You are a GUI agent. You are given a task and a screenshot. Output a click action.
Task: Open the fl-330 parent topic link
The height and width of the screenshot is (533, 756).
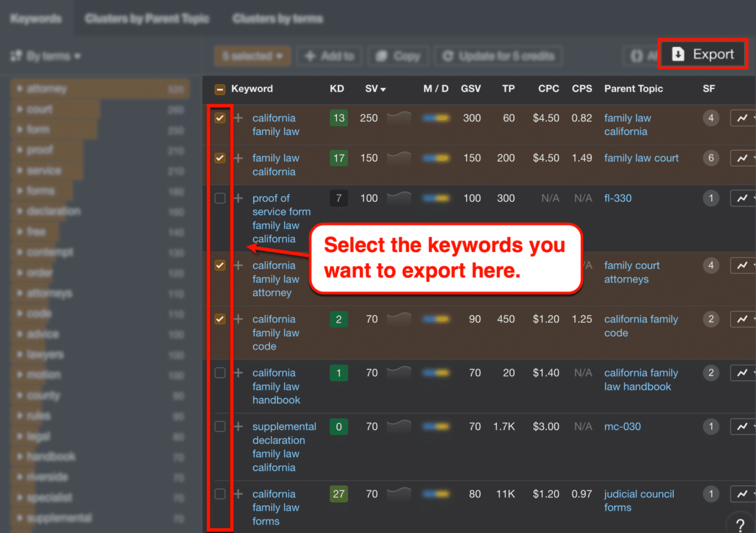coord(618,198)
